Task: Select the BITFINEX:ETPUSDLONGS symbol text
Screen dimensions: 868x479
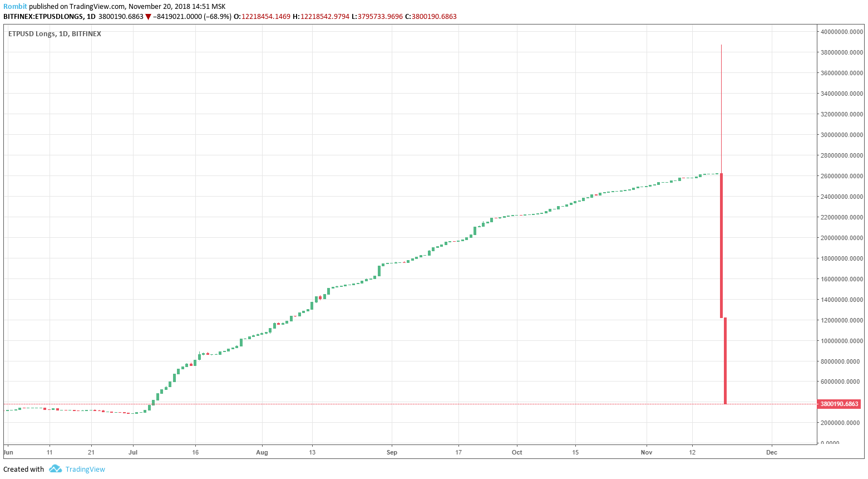Action: pyautogui.click(x=43, y=17)
